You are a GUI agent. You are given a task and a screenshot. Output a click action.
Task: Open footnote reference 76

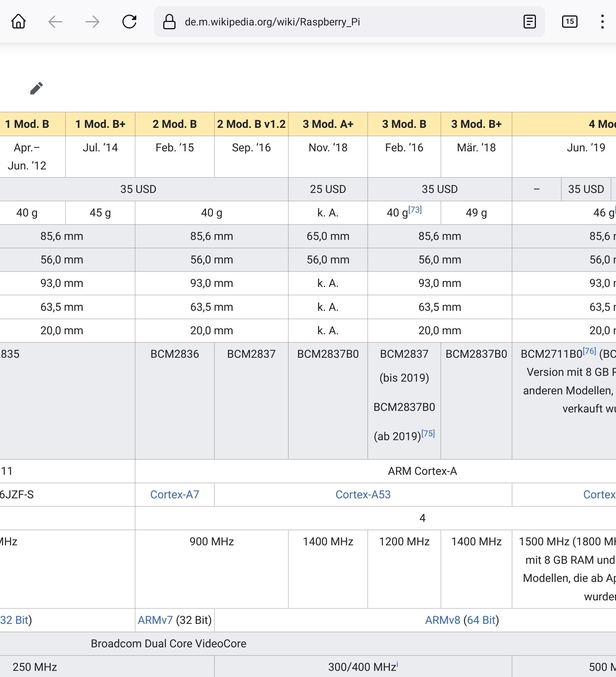click(x=589, y=351)
